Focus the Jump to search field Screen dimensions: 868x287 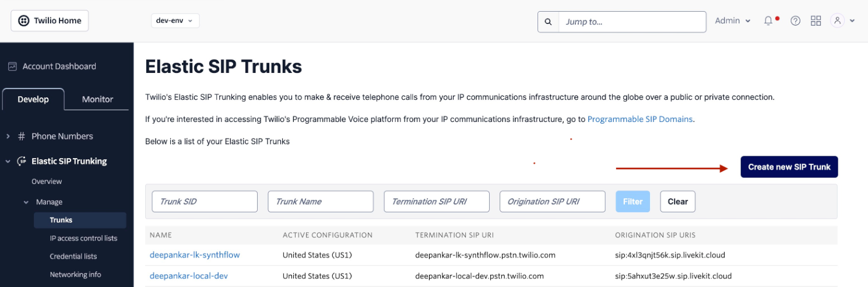coord(632,22)
